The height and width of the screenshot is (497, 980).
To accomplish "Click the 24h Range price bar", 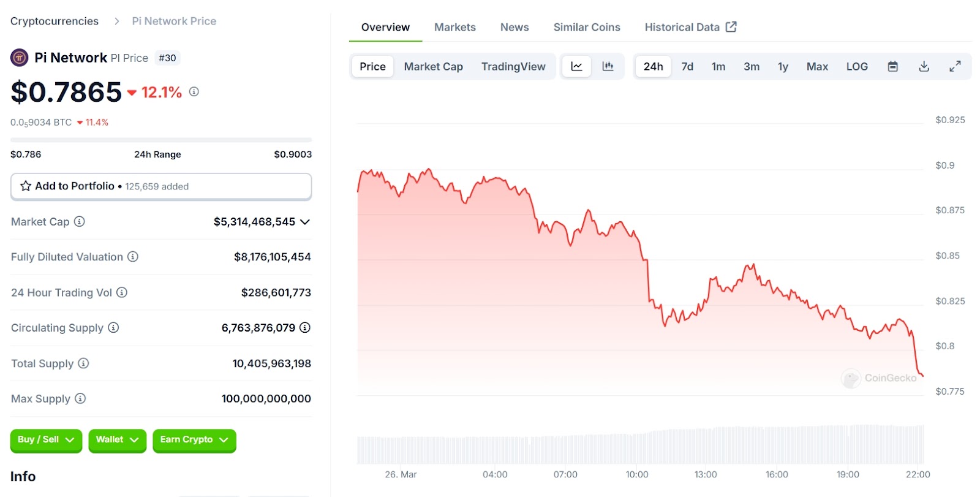I will click(x=160, y=140).
